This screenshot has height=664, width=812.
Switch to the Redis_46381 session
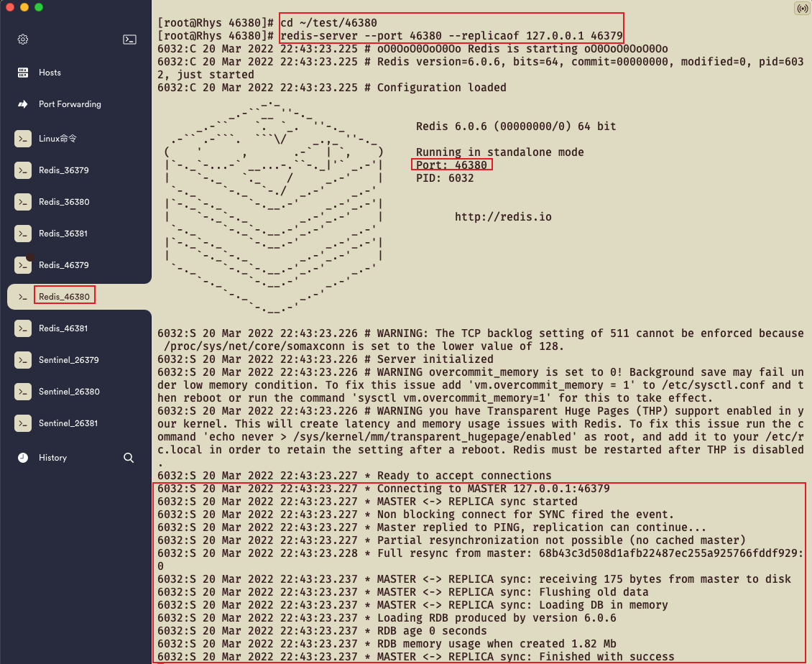tap(63, 328)
